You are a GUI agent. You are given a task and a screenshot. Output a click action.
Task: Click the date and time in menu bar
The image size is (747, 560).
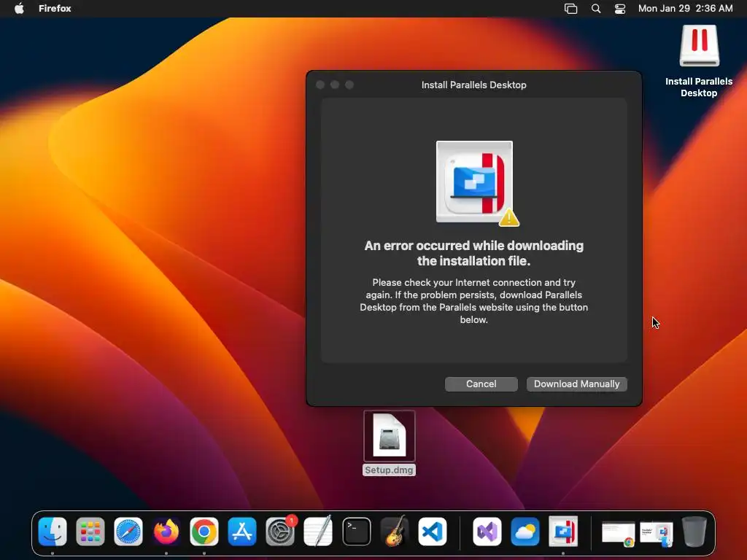(x=685, y=9)
